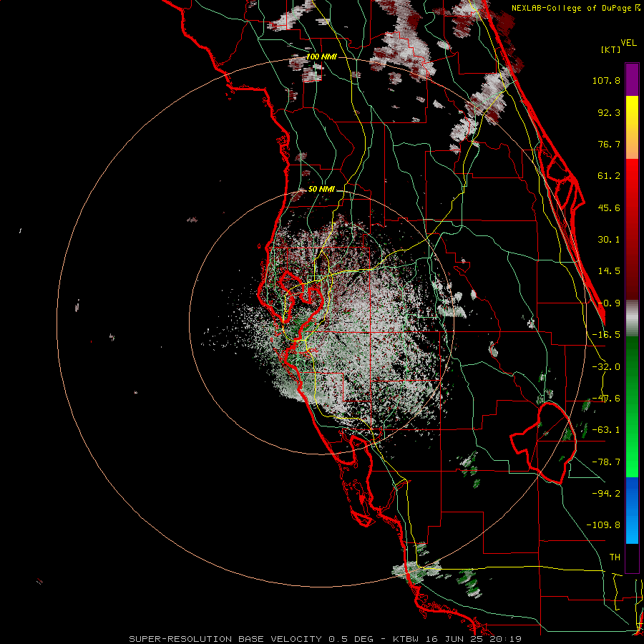The width and height of the screenshot is (644, 644).
Task: Click the -109.8 velocity scale value
Action: pyautogui.click(x=603, y=525)
